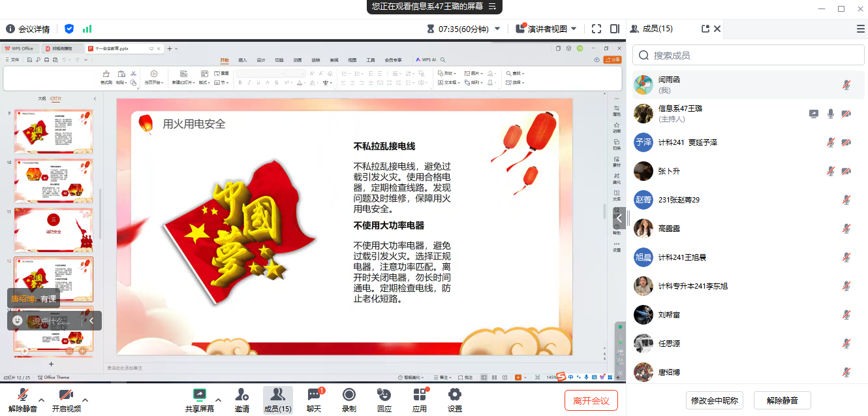
Task: Click the blue security shield icon
Action: pos(69,29)
